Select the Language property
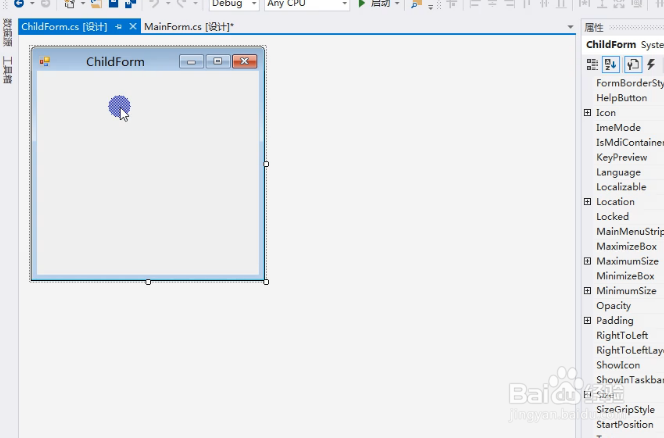 click(x=618, y=172)
